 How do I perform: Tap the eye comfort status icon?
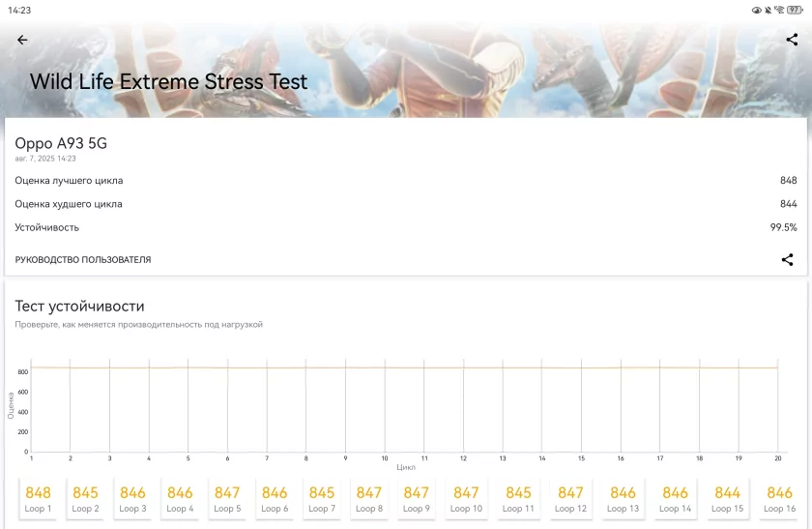tap(757, 10)
